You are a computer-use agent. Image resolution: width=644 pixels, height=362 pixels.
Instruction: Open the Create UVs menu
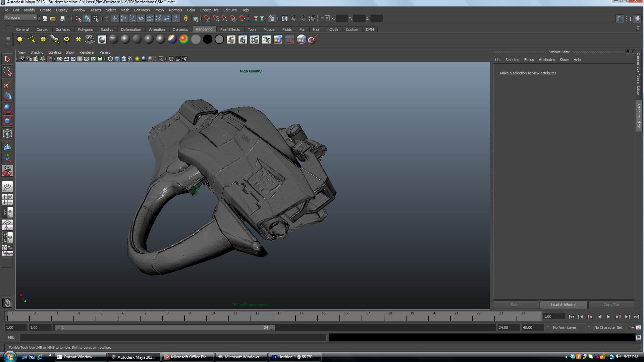pos(209,10)
